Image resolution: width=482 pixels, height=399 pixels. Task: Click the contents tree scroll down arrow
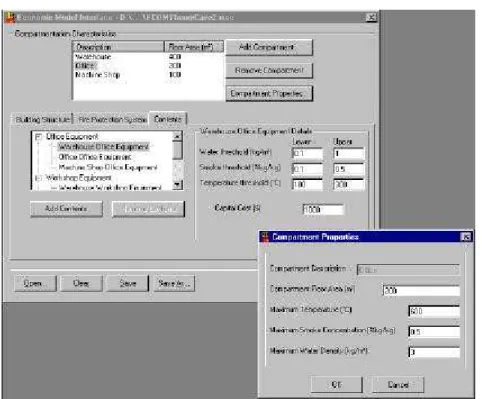(x=178, y=185)
